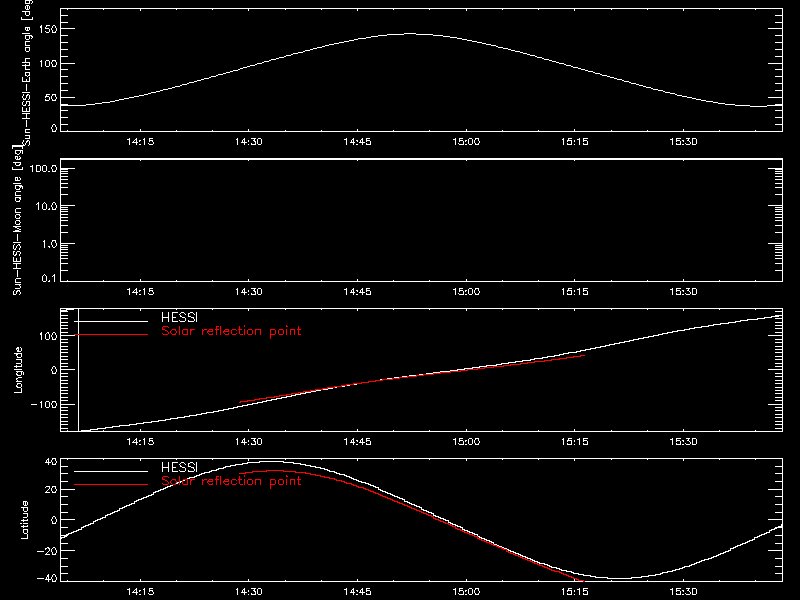Click the Longitude axis label
The image size is (800, 600).
pos(18,370)
